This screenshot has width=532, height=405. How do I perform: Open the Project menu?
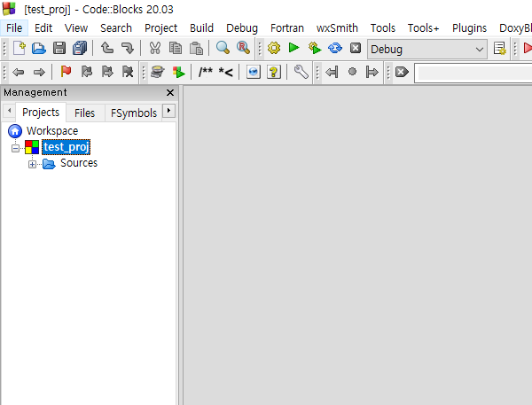tap(160, 27)
